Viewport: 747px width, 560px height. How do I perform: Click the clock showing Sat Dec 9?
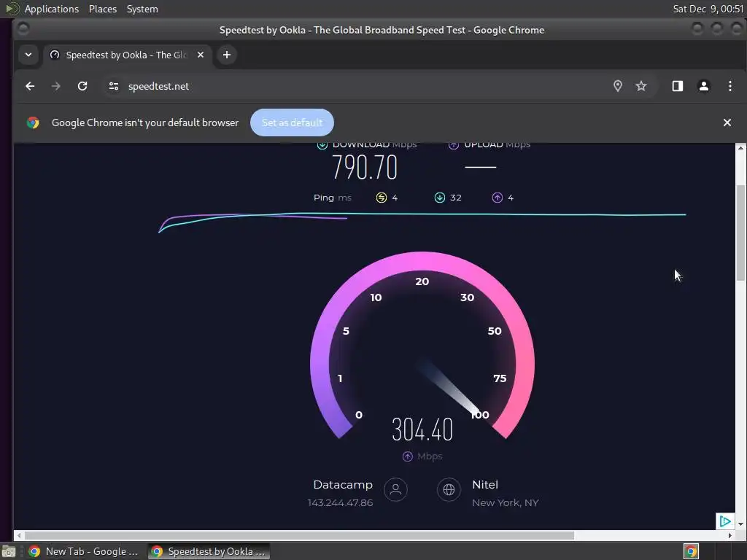pyautogui.click(x=708, y=9)
